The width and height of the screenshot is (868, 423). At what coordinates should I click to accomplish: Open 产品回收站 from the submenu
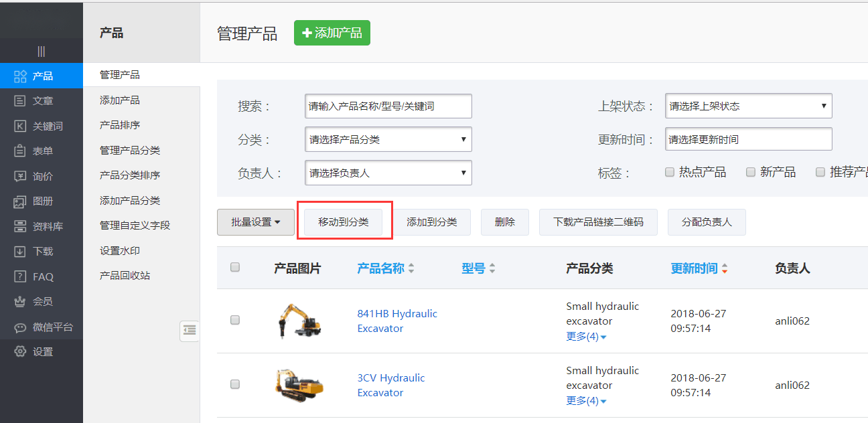click(125, 276)
